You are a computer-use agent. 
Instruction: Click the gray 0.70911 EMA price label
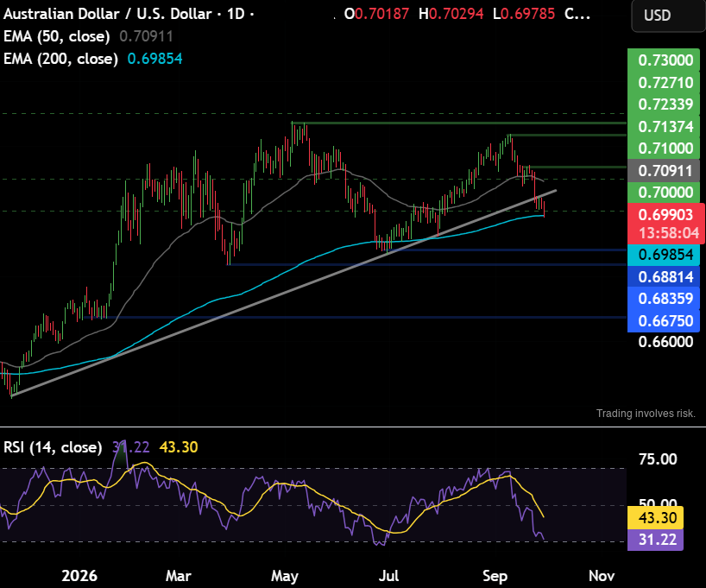click(x=664, y=171)
